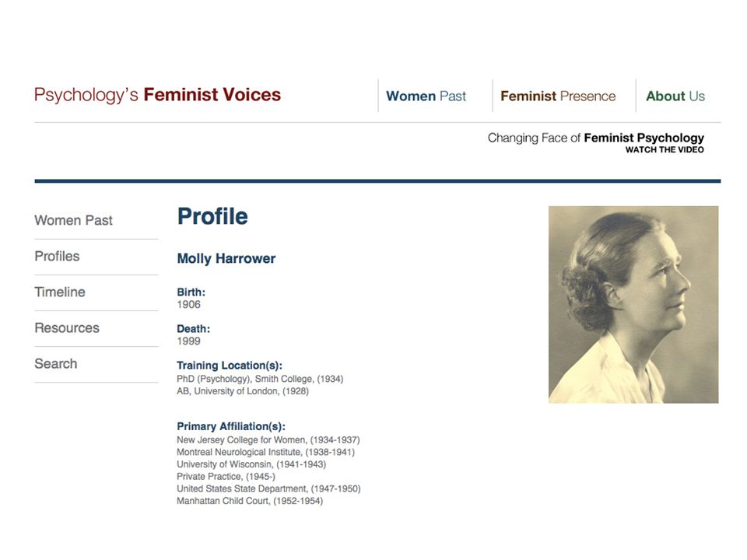This screenshot has height=560, width=747.
Task: Click the Psychology's Feminist Voices logo
Action: [157, 95]
